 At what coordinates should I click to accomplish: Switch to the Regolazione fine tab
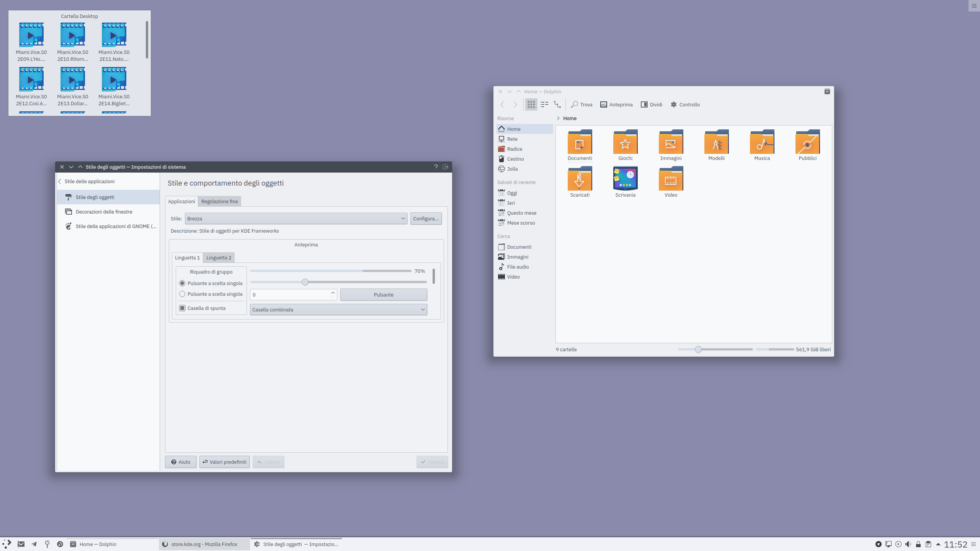pyautogui.click(x=219, y=201)
